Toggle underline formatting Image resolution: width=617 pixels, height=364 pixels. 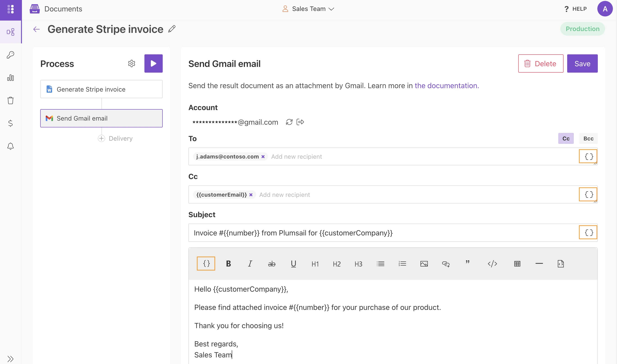click(293, 264)
